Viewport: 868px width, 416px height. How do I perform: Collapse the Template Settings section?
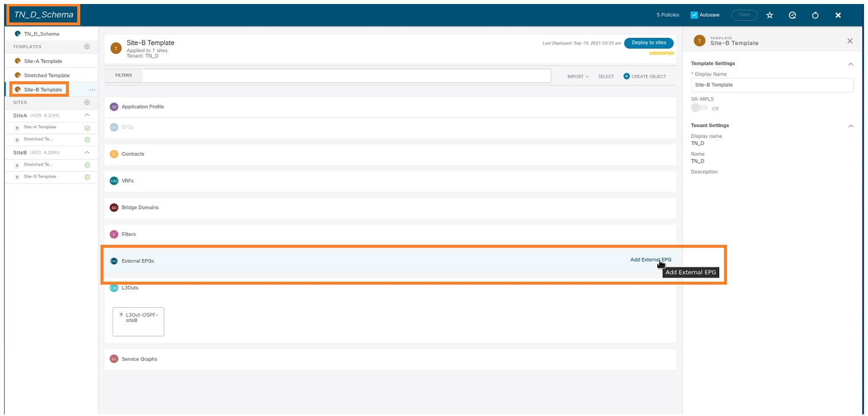(850, 64)
